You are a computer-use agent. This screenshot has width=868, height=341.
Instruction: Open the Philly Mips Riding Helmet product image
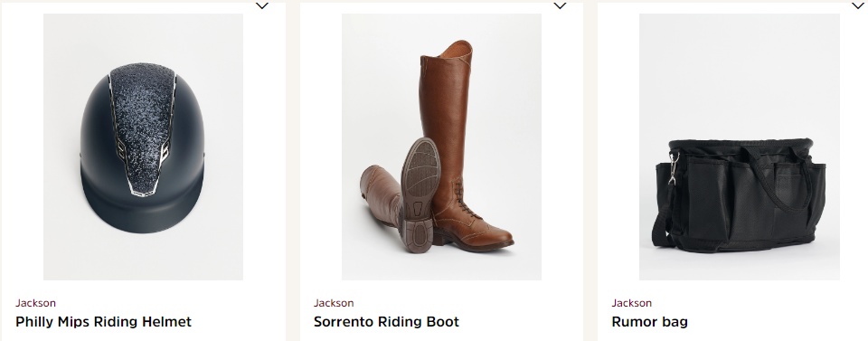point(143,147)
